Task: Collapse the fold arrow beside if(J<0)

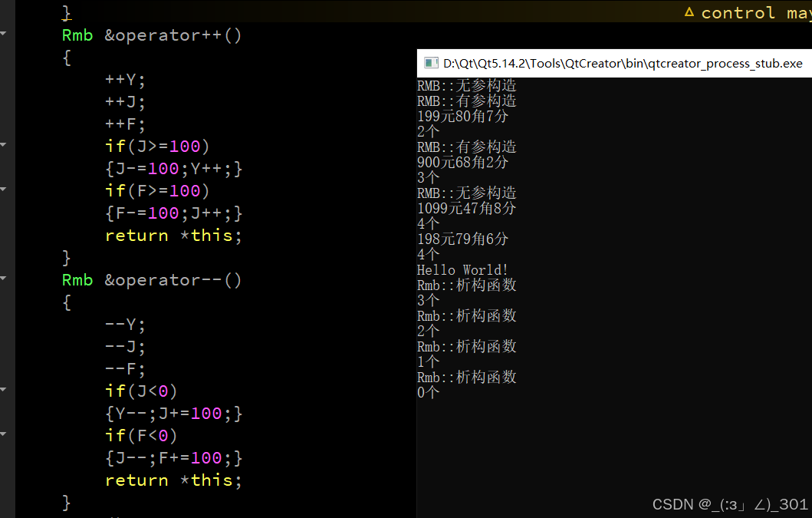Action: (x=3, y=389)
